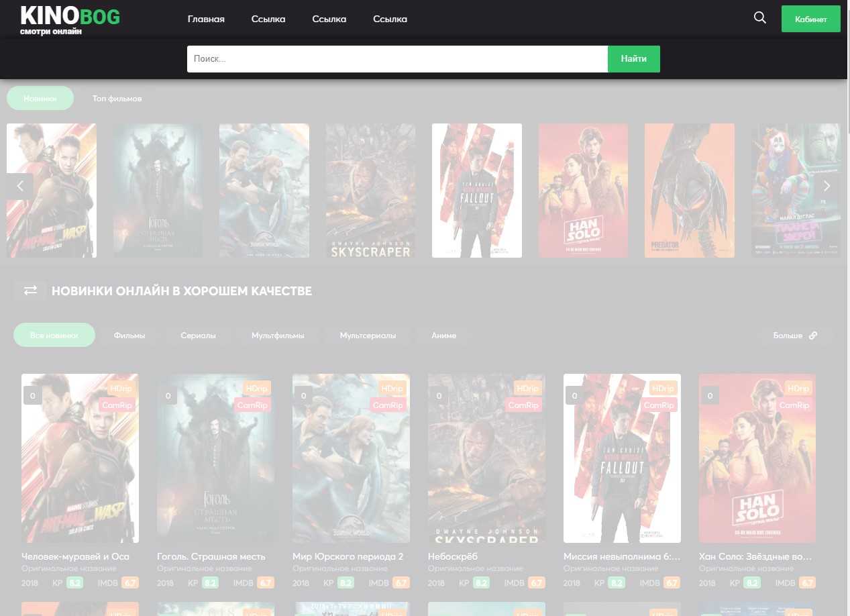Click title Небоскрёб

pyautogui.click(x=453, y=556)
